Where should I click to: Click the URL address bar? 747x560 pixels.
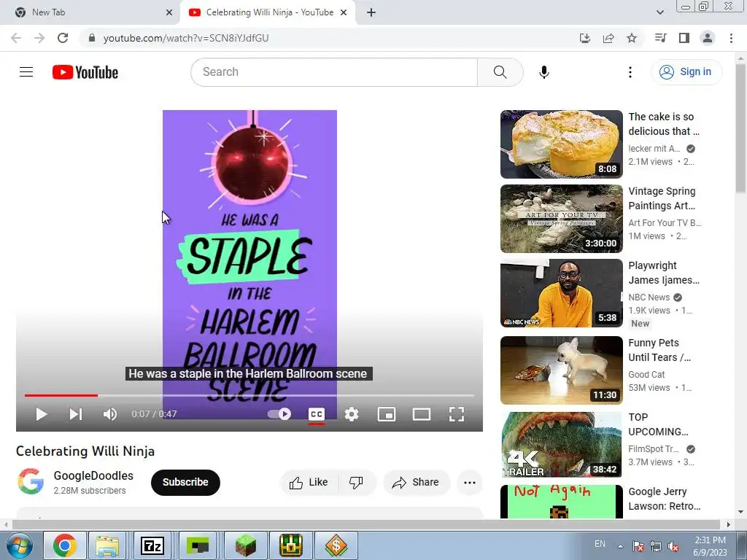(329, 38)
